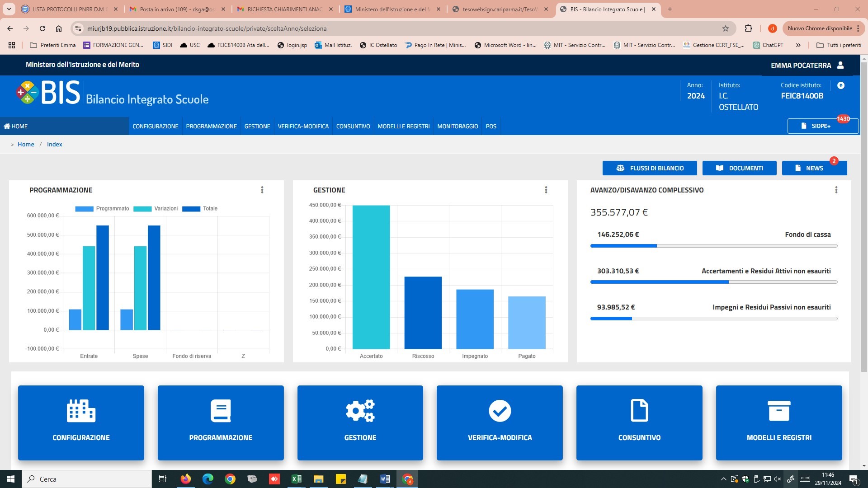Open the Monitoraggio menu in navigation bar

pos(458,127)
